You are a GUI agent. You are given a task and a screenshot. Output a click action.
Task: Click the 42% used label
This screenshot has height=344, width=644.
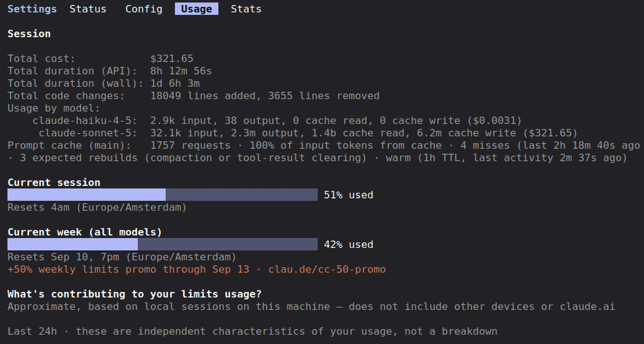[348, 245]
